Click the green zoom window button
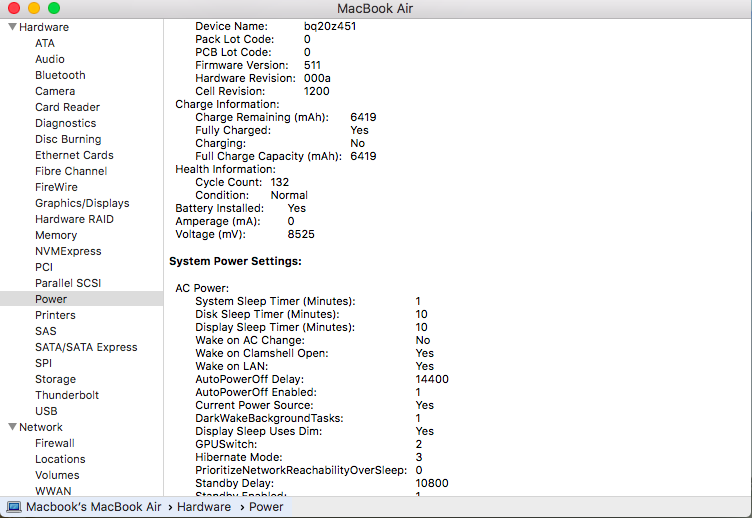752x518 pixels. [x=54, y=8]
